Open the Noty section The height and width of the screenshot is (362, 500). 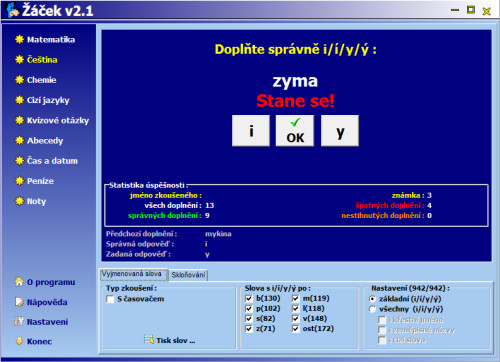(36, 201)
